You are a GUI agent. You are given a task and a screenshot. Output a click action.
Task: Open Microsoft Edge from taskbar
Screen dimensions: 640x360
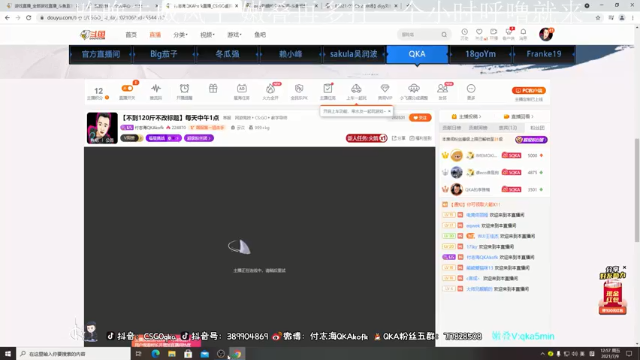(x=156, y=354)
